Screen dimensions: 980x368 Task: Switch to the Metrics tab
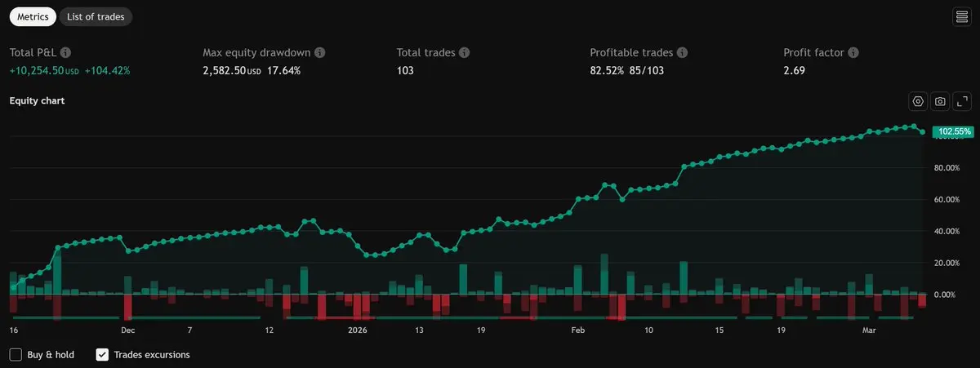click(x=33, y=16)
